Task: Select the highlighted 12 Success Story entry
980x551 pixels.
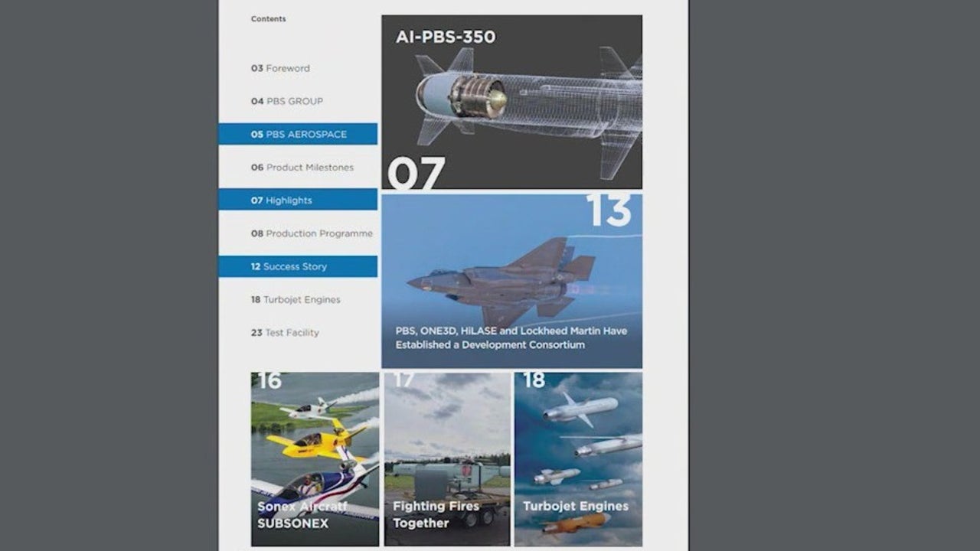Action: 298,266
